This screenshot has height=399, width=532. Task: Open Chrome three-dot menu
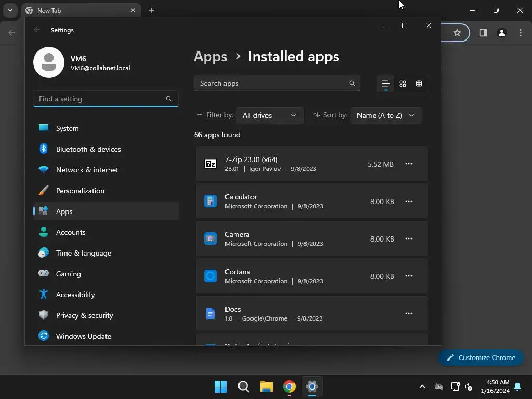coord(521,33)
